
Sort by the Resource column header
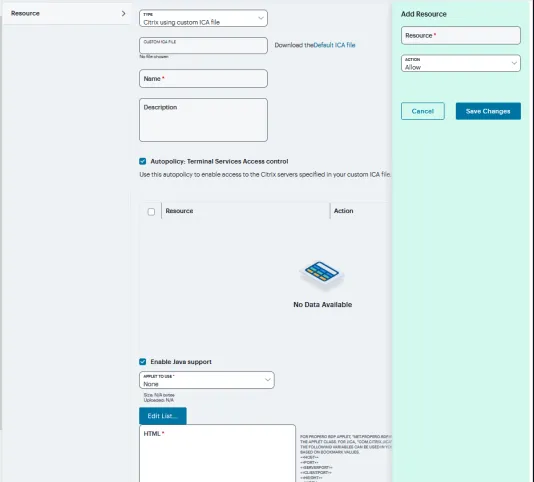(179, 211)
